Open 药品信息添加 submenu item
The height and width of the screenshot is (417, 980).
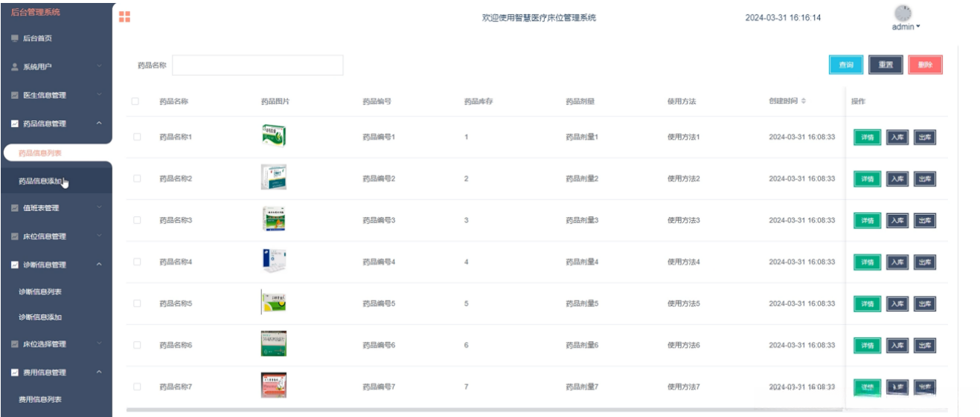(57, 181)
